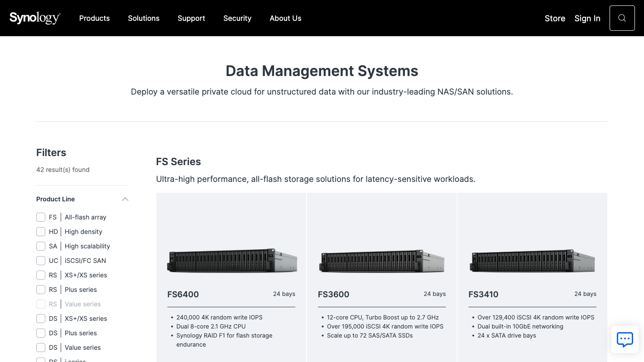Check the FS All-flash array filter
The width and height of the screenshot is (644, 362).
tap(41, 217)
